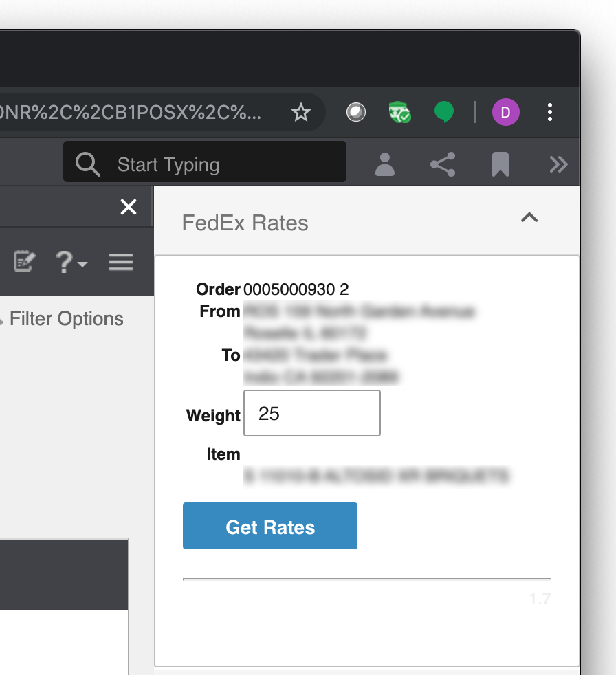The height and width of the screenshot is (675, 616).
Task: Click the bookmark ribbon icon
Action: click(x=500, y=164)
